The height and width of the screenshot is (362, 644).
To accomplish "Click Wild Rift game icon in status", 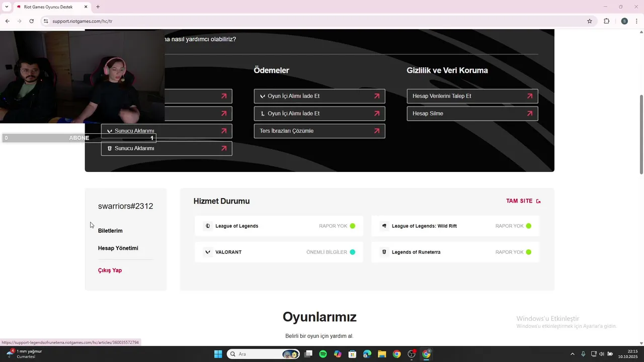I will (384, 226).
